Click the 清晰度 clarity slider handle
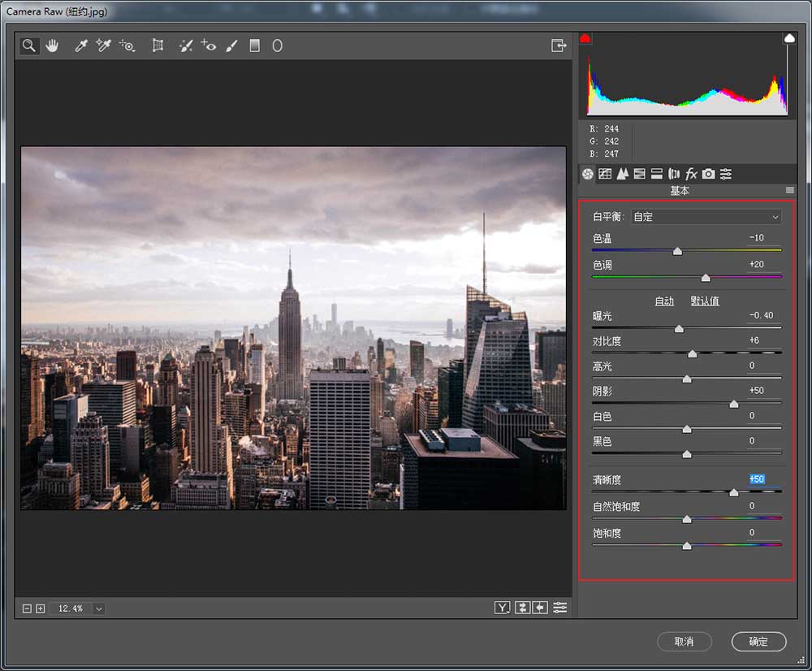This screenshot has height=671, width=812. coord(734,492)
